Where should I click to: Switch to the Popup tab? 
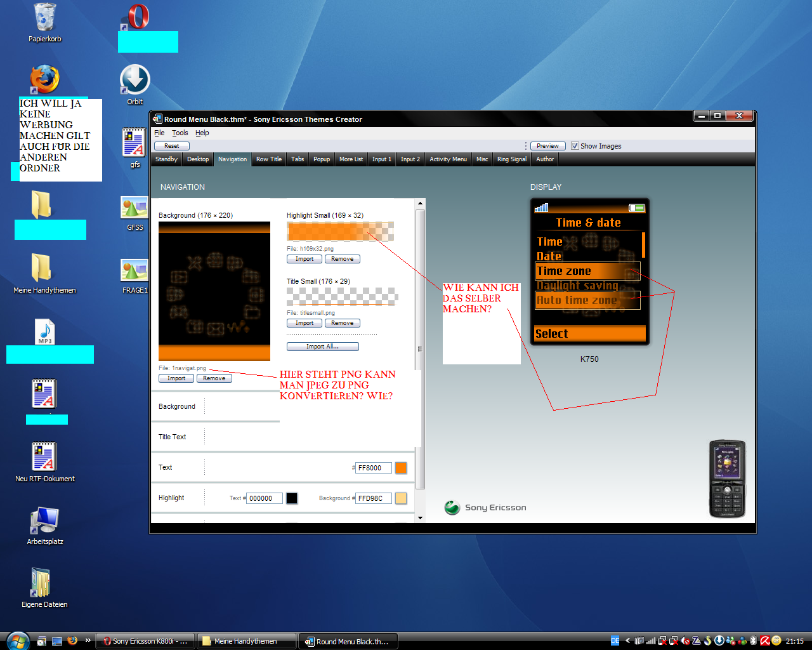tap(322, 159)
